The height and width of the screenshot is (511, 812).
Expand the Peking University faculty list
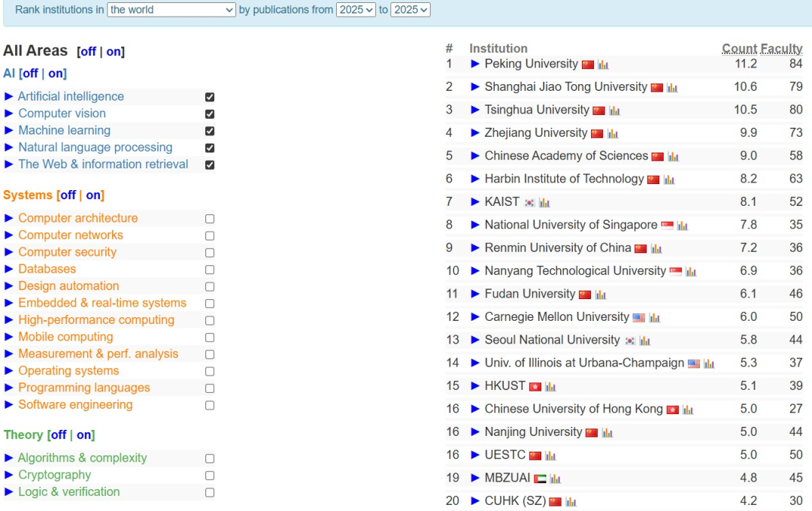coord(475,64)
